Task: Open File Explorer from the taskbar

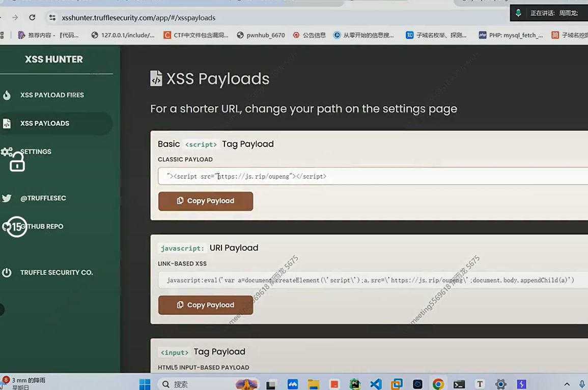Action: 314,384
